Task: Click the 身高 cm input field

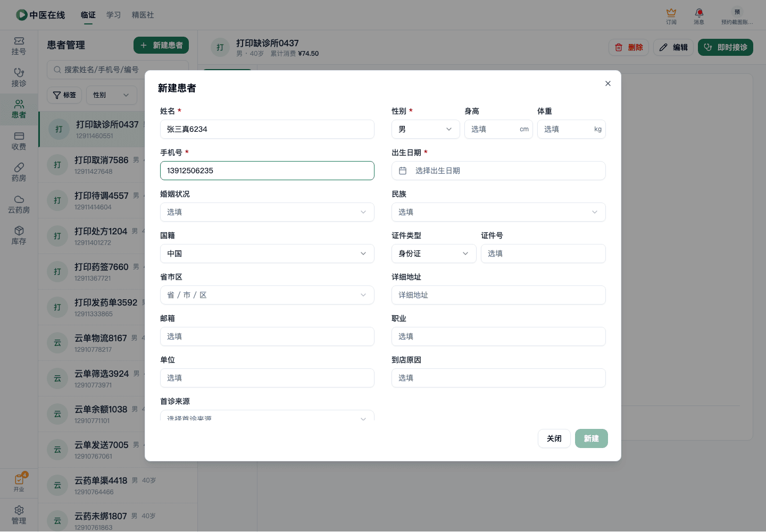Action: coord(498,129)
